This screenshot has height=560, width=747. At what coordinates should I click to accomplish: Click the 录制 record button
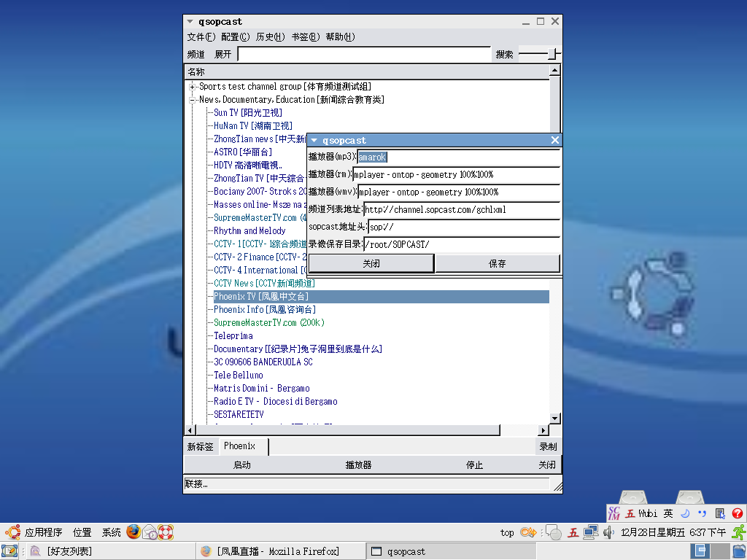[548, 447]
